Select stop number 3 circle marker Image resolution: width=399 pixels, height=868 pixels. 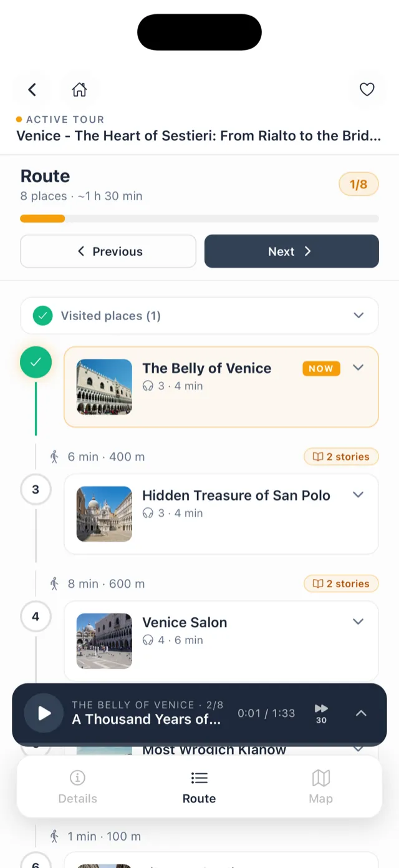pos(36,490)
